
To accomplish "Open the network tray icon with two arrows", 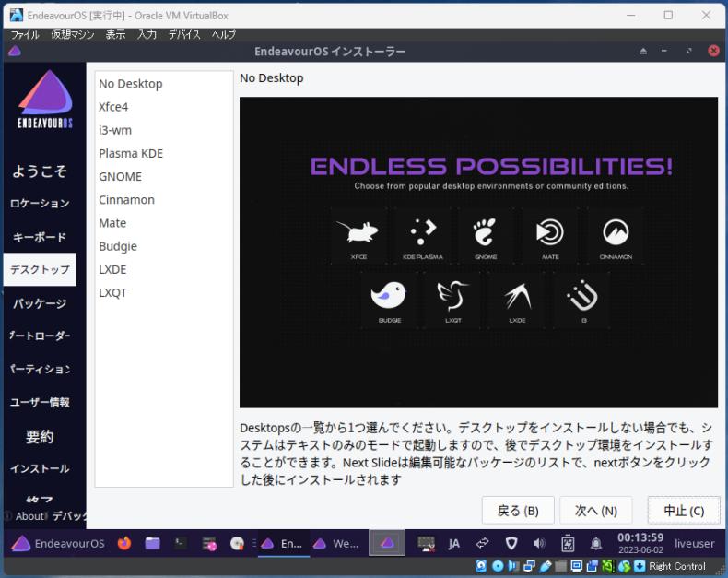I will pyautogui.click(x=483, y=543).
